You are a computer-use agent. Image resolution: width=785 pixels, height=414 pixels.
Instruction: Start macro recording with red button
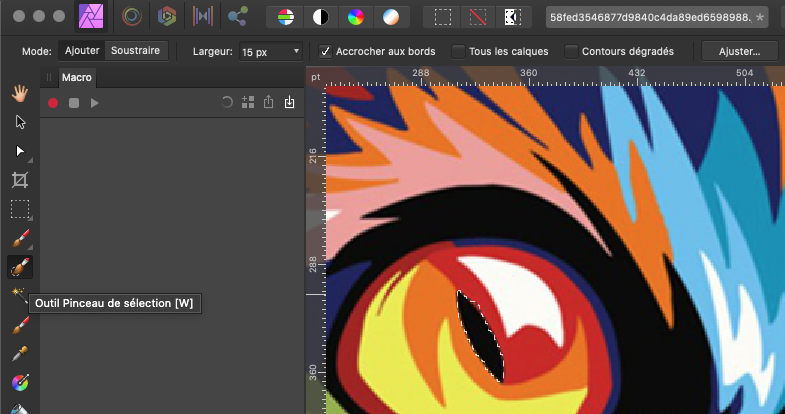53,103
